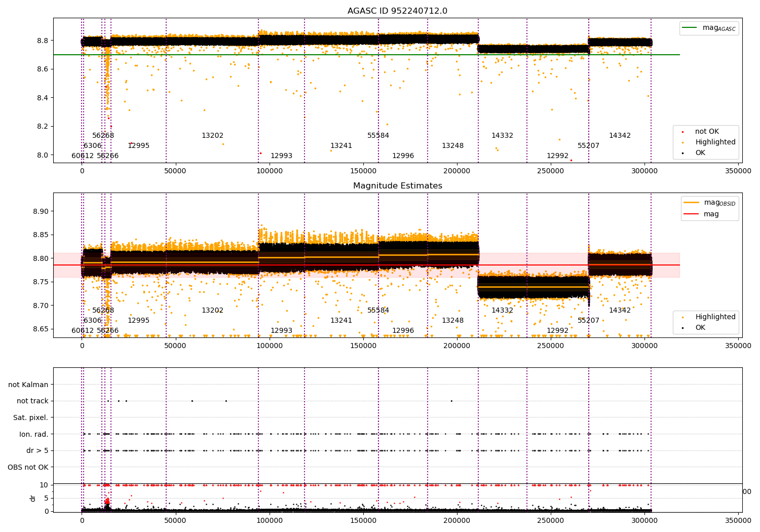Click obsid label 13241 in the Magnitude Estimates plot

click(341, 321)
